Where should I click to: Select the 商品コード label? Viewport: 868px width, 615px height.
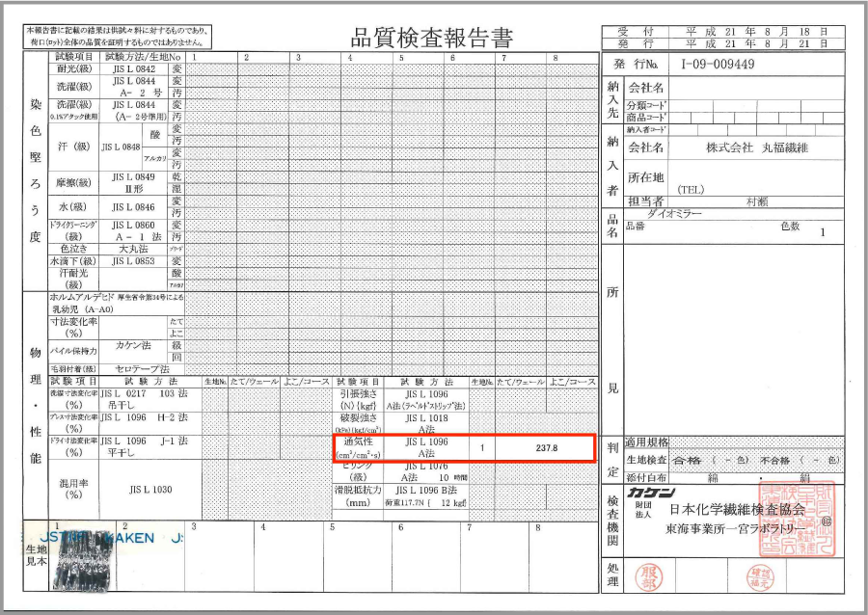tap(646, 118)
